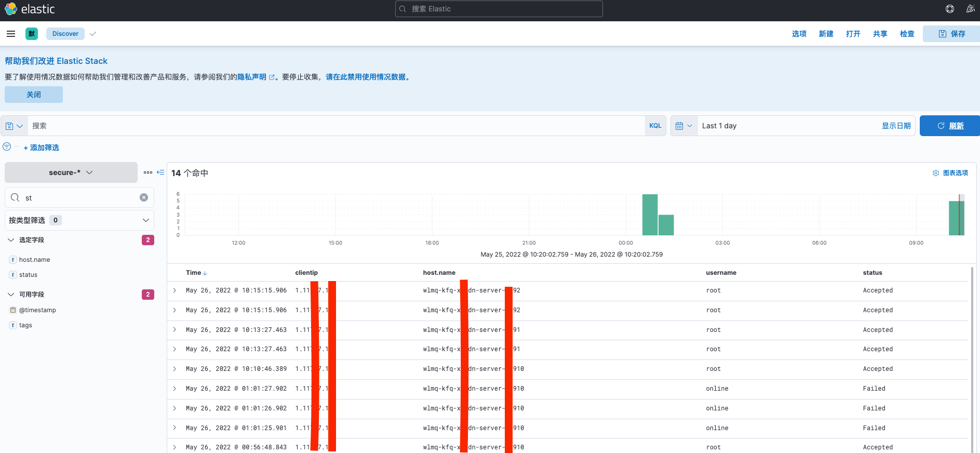Collapse the field sidebar arrow icon
The height and width of the screenshot is (453, 980).
click(160, 172)
